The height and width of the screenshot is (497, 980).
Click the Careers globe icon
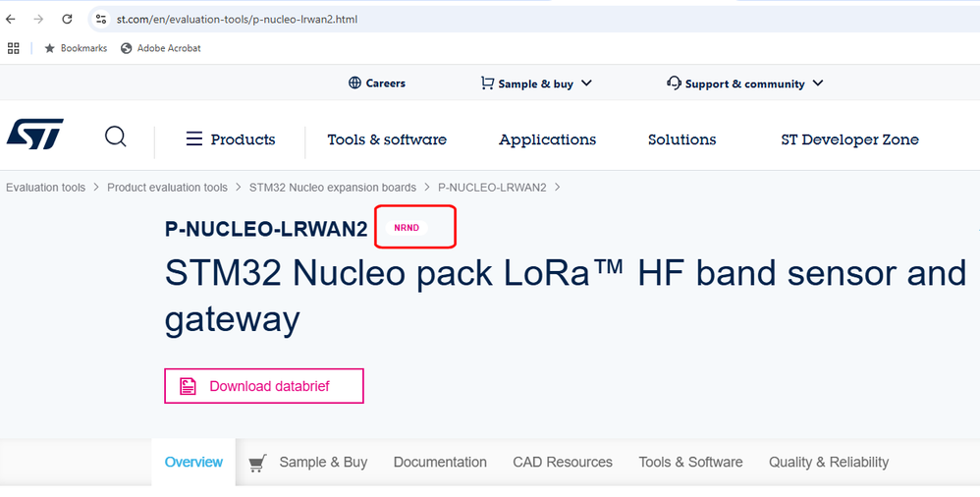[x=355, y=83]
